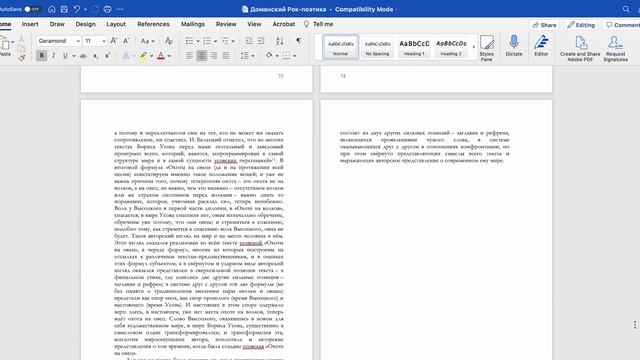Toggle subscript formatting
The image size is (640, 360).
pyautogui.click(x=96, y=56)
